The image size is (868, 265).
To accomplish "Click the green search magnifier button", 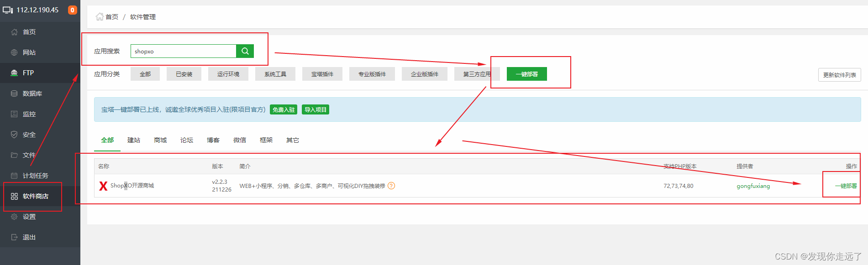I will click(245, 51).
